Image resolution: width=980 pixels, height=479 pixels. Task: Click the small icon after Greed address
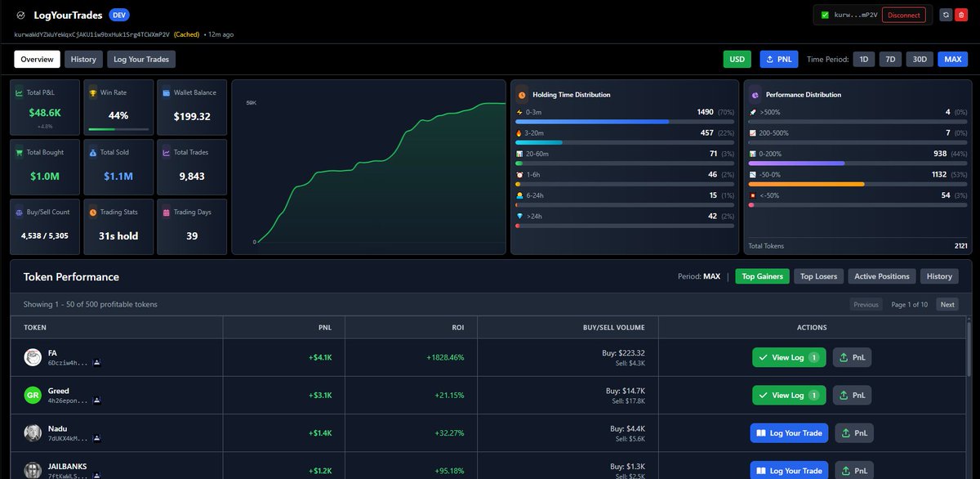coord(96,401)
